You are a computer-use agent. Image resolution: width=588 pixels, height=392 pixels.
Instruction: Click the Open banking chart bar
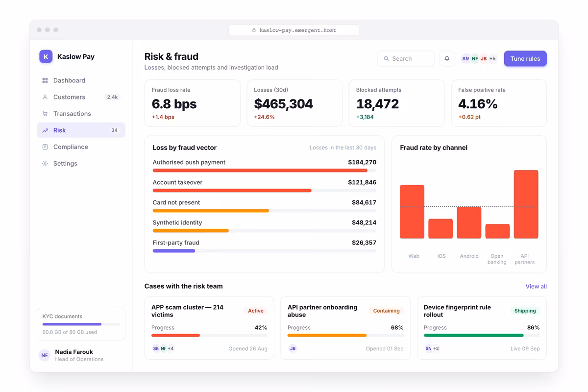497,231
